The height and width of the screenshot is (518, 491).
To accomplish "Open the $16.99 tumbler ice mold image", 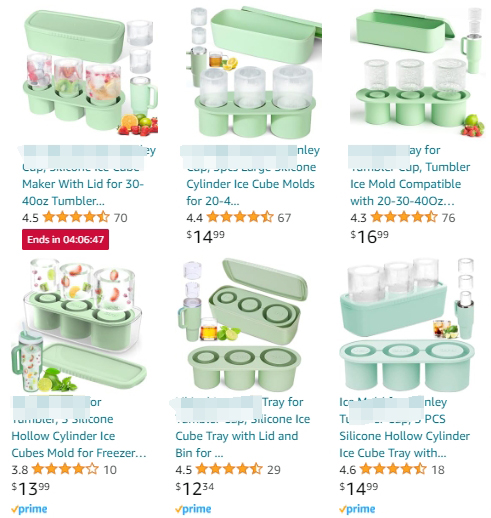I will [417, 72].
